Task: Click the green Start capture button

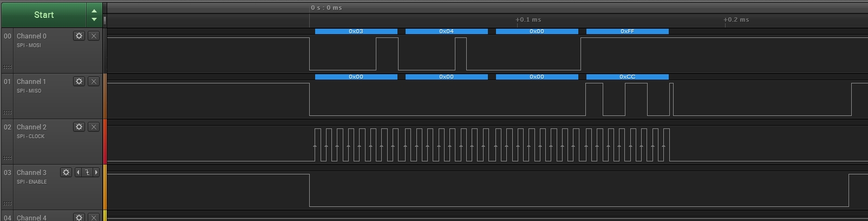Action: 44,15
